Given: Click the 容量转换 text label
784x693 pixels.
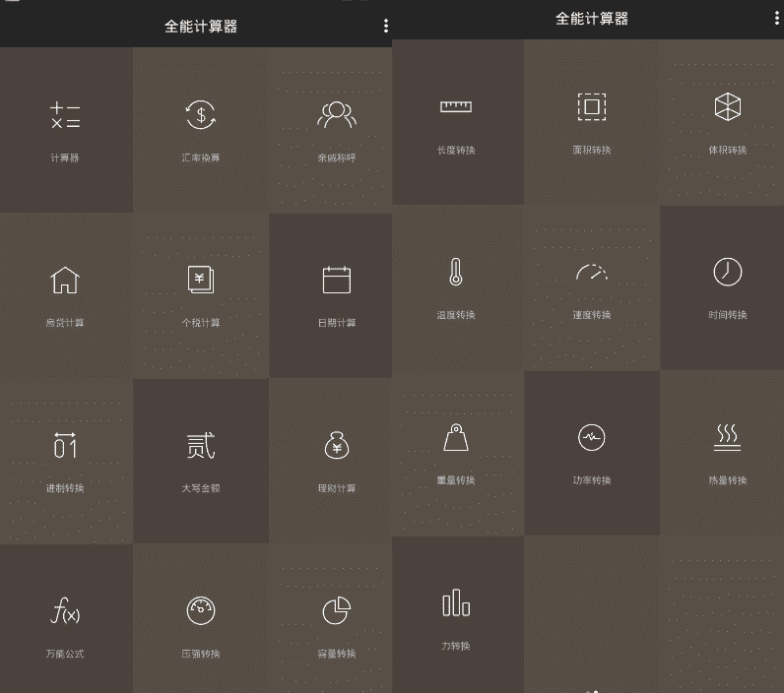Looking at the screenshot, I should pyautogui.click(x=337, y=654).
